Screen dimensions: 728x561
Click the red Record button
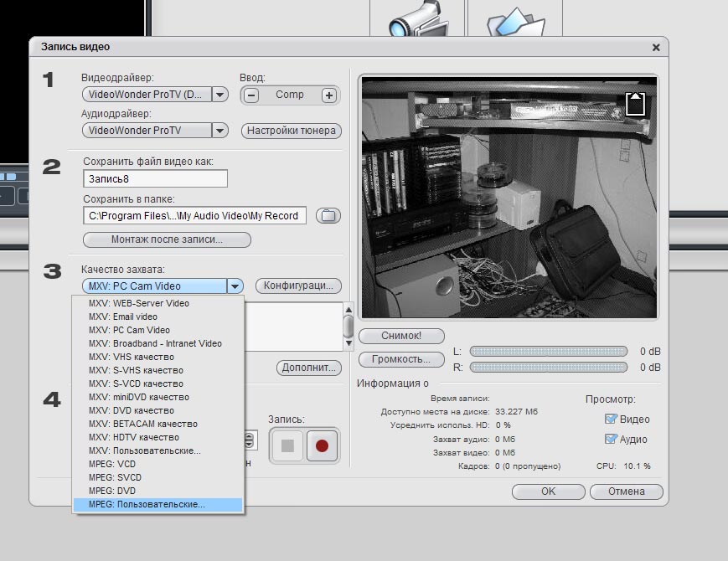click(322, 446)
